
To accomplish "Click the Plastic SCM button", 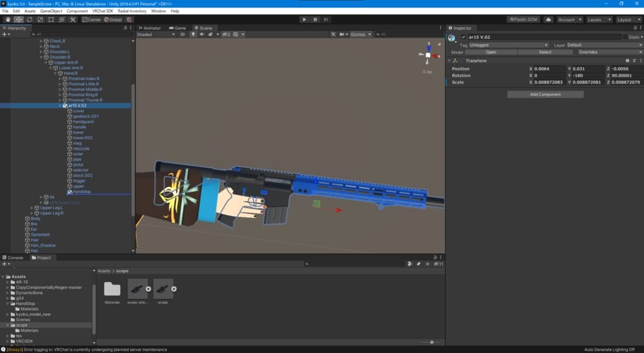I will tap(523, 20).
